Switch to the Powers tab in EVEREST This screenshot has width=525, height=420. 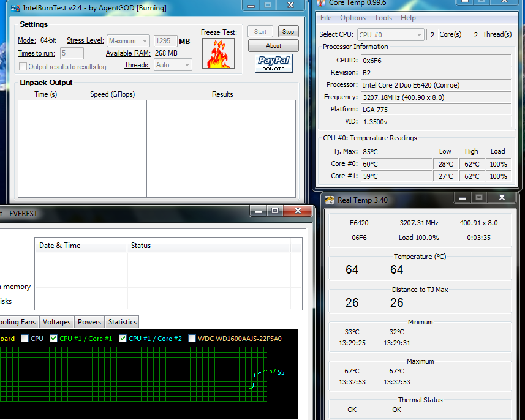point(89,322)
